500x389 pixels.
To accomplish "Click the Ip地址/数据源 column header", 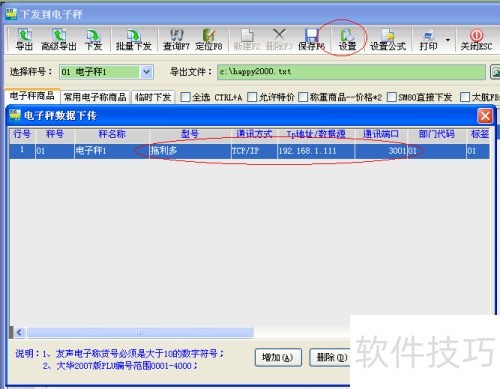I will pos(316,134).
